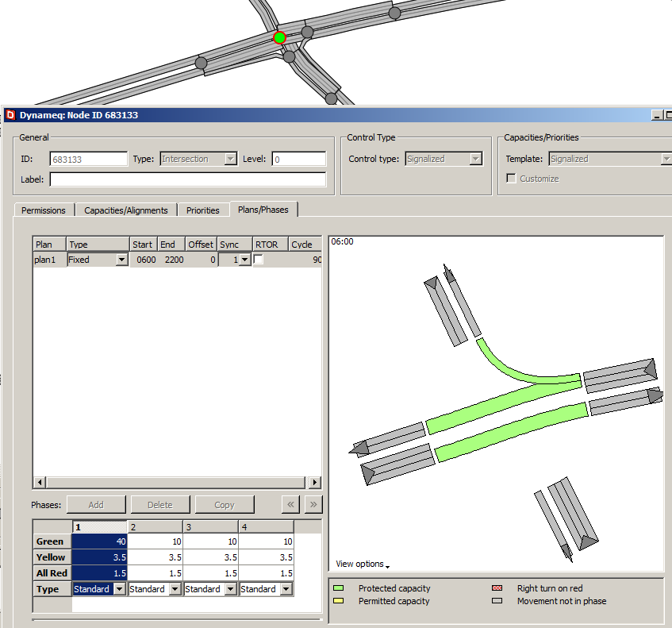Click the plan list horizontal scrollbar track

(x=177, y=482)
